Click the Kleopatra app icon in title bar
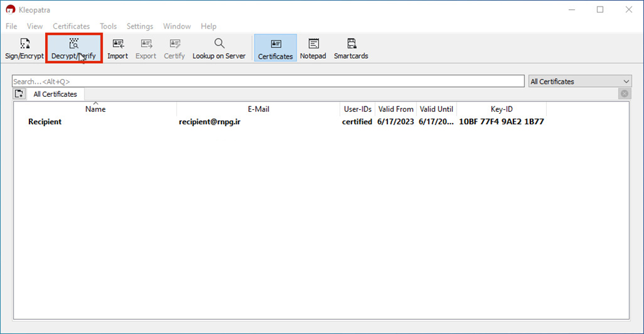 10,9
